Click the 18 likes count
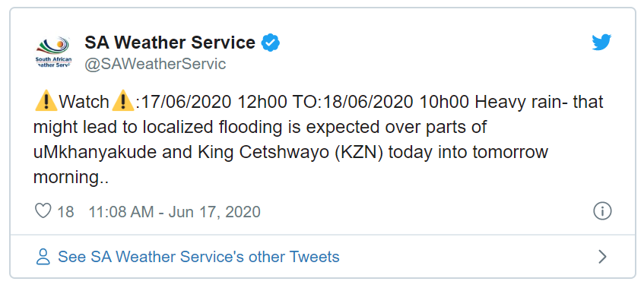Image resolution: width=644 pixels, height=291 pixels. tap(65, 212)
